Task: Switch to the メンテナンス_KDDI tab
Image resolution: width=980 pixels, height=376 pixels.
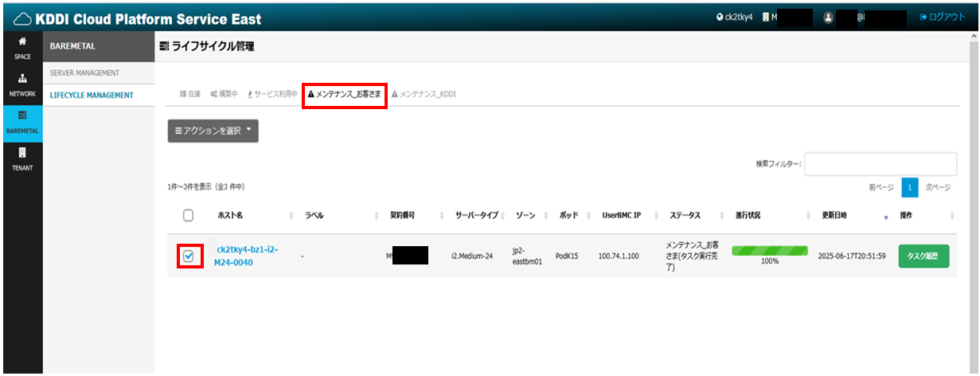Action: coord(424,94)
